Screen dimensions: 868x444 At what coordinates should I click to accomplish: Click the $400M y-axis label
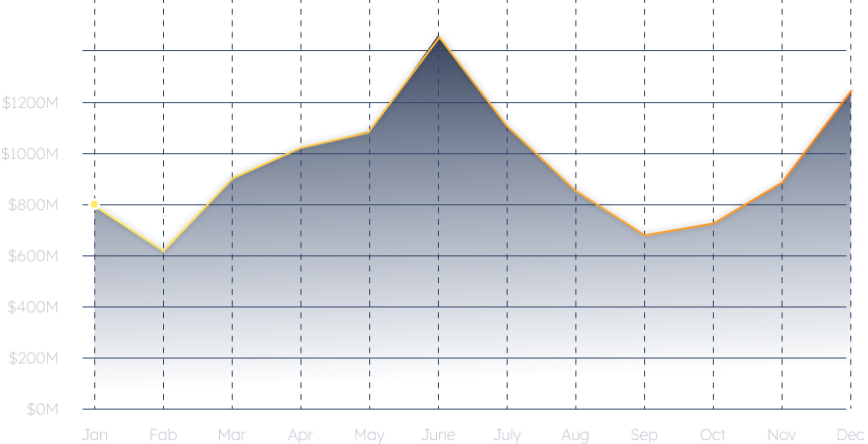32,306
